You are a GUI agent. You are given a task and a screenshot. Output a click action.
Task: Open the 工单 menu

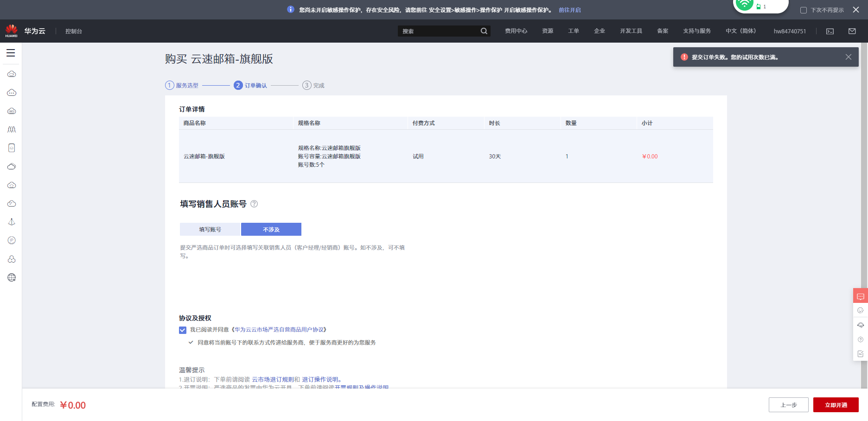pyautogui.click(x=574, y=31)
